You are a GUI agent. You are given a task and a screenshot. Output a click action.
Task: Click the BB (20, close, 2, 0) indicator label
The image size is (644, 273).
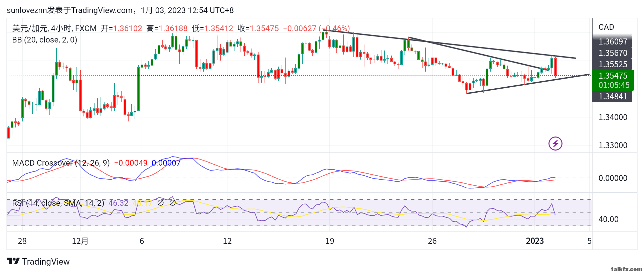(45, 40)
